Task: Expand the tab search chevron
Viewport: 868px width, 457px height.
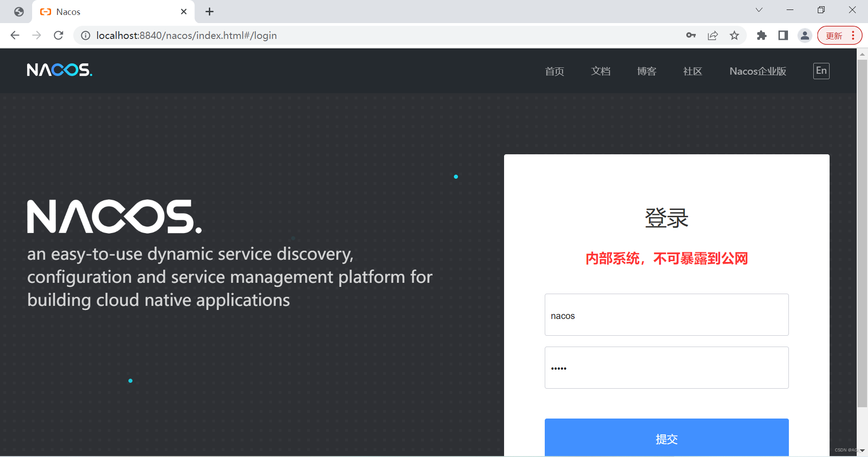Action: pos(759,10)
